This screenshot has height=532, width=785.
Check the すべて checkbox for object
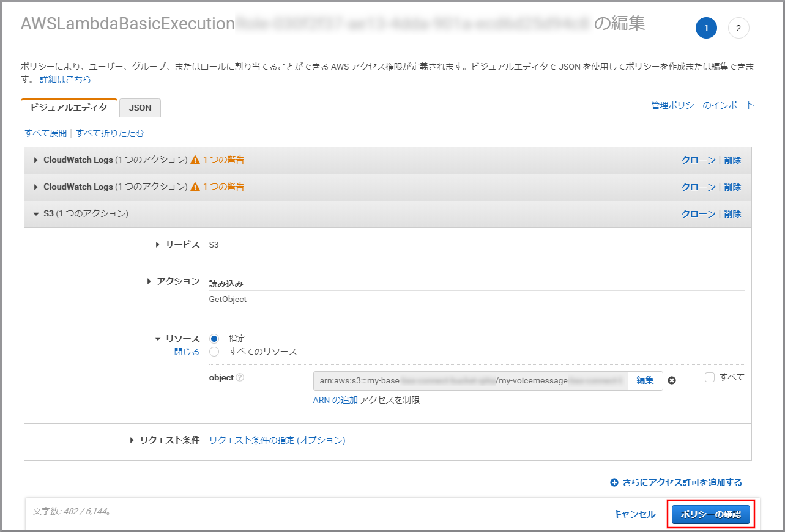[710, 377]
